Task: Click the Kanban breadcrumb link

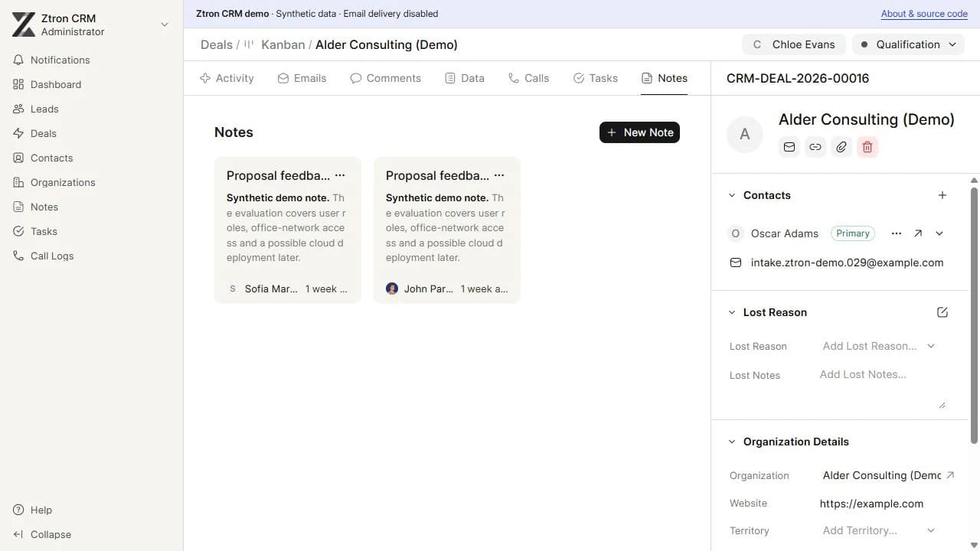Action: [283, 44]
